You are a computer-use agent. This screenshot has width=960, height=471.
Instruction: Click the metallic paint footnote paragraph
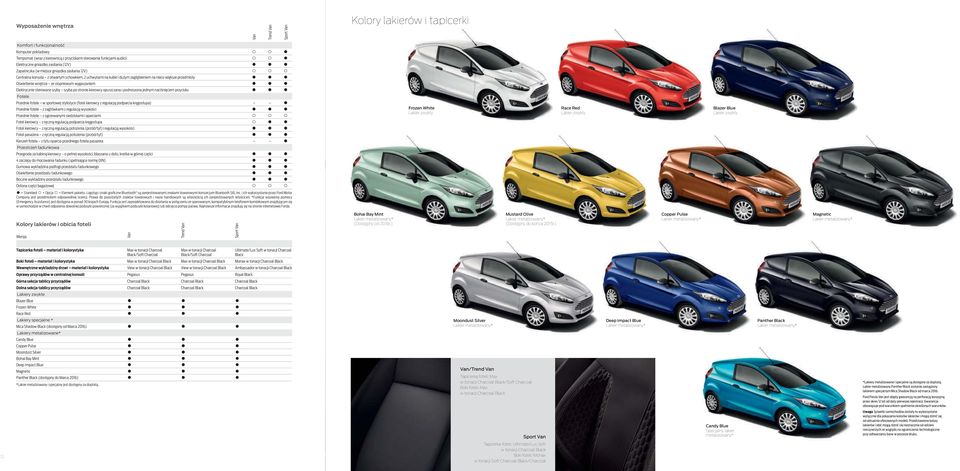coord(902,388)
